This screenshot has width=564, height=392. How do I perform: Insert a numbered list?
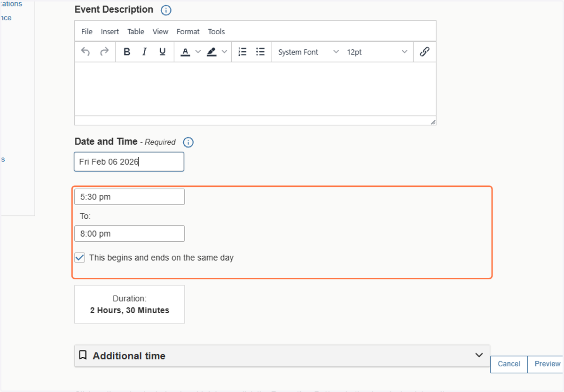tap(243, 52)
